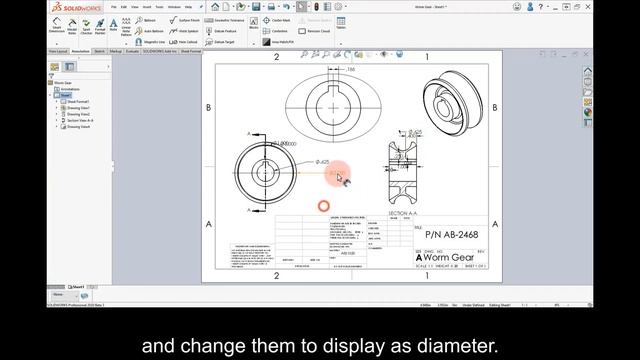Viewport: 640px width, 360px height.
Task: Print the drawing with the printer icon
Action: (271, 7)
